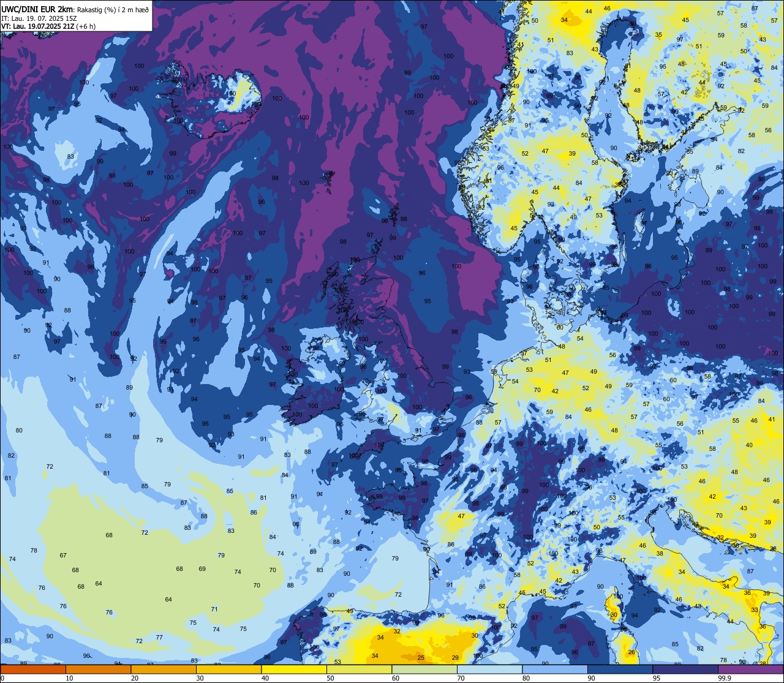Select the pale blue legend swatch between 70 and 80
The width and height of the screenshot is (784, 683).
489,669
